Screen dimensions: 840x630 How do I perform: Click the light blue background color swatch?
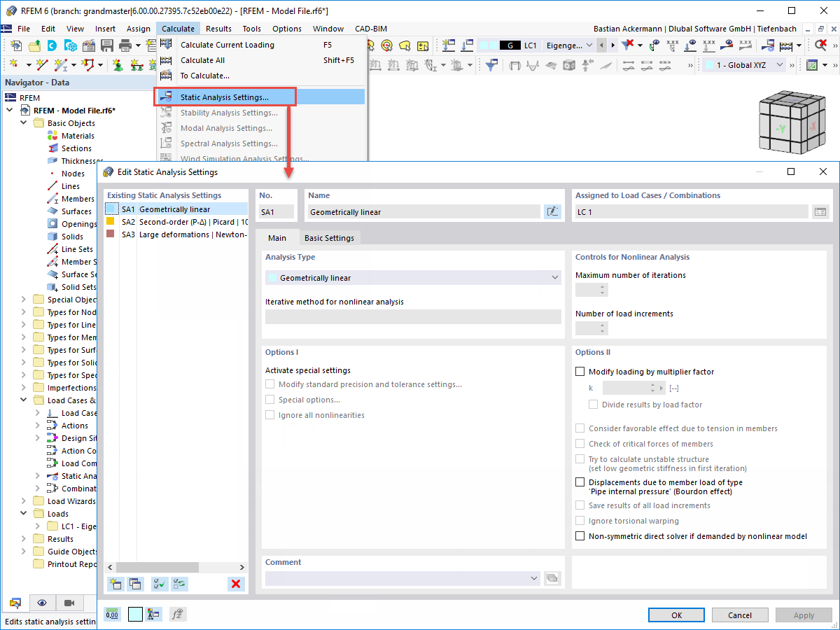point(136,614)
